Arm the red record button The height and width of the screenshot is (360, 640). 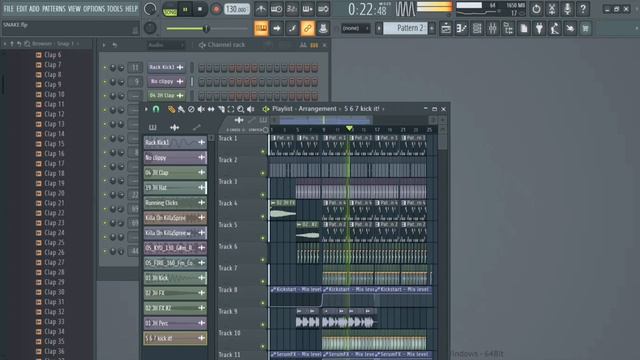(216, 9)
